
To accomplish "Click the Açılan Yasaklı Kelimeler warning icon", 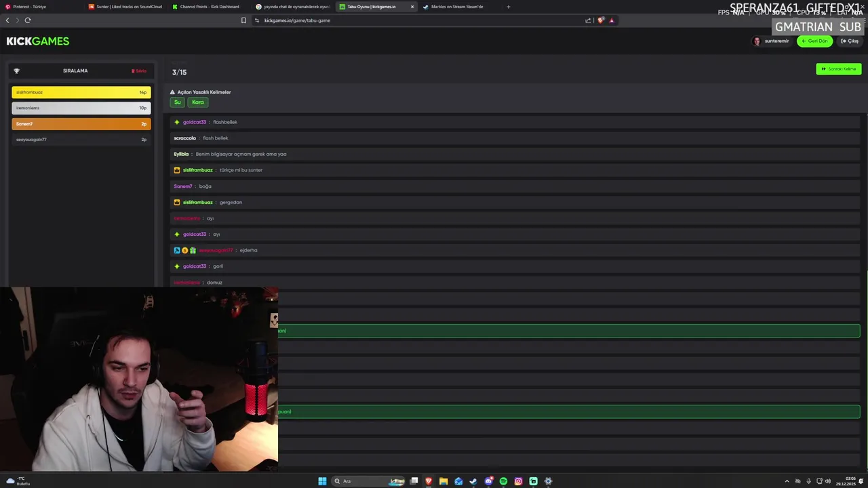I will (172, 92).
